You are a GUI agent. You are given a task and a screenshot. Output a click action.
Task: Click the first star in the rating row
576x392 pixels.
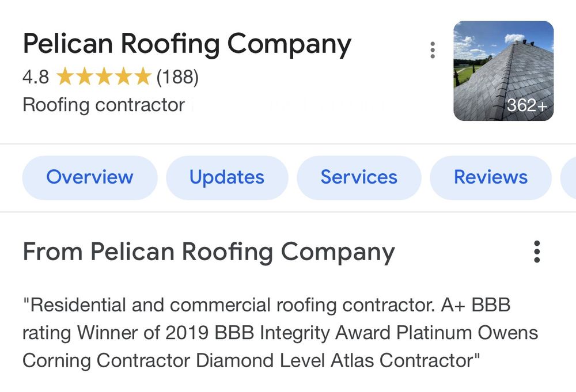[66, 76]
